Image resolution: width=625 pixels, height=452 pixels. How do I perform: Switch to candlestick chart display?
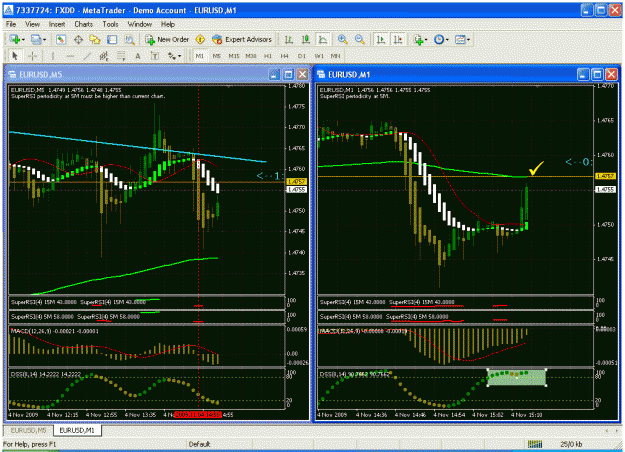(306, 39)
